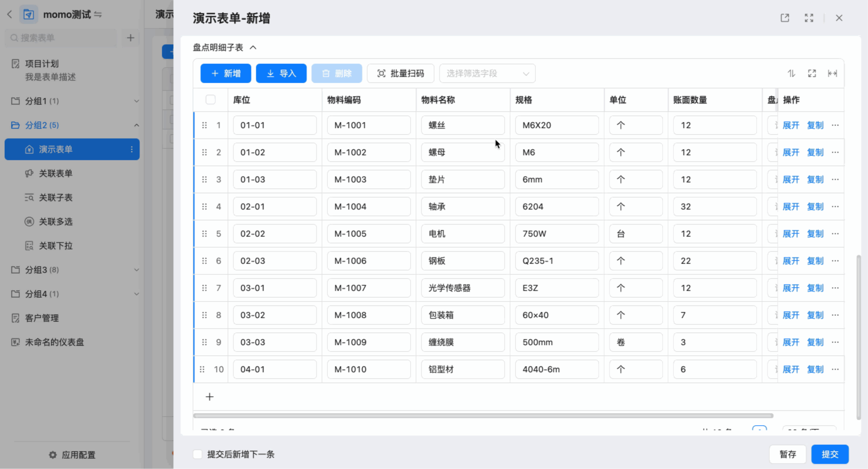
Task: Open 选择筛选字段 dropdown
Action: tap(487, 74)
